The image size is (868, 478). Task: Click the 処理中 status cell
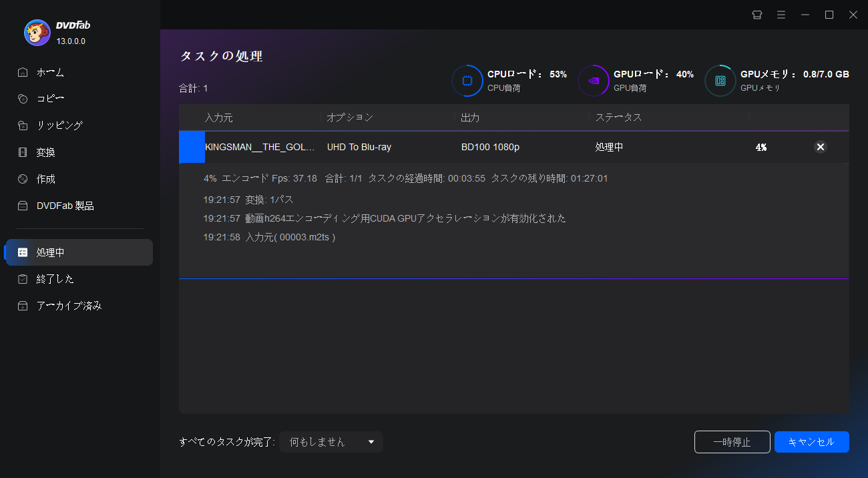click(609, 147)
